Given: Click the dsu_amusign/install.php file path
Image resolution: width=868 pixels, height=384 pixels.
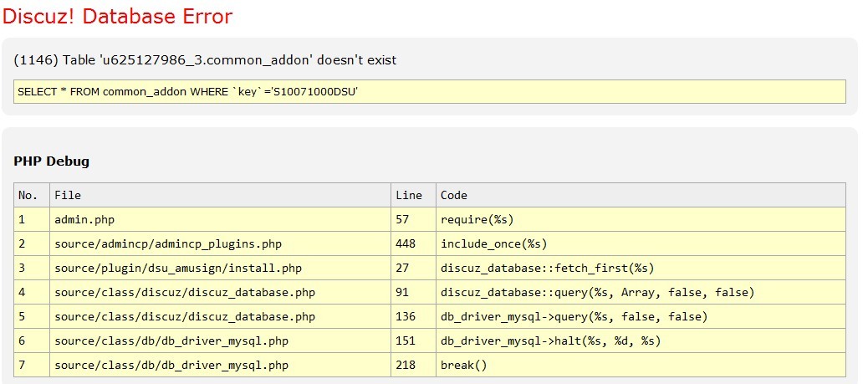Looking at the screenshot, I should pos(178,268).
